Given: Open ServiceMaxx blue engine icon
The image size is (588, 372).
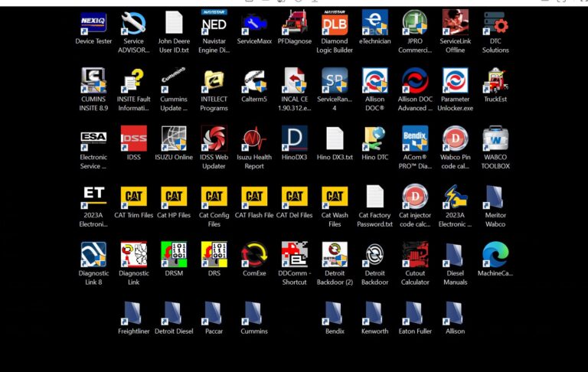Looking at the screenshot, I should [x=254, y=23].
